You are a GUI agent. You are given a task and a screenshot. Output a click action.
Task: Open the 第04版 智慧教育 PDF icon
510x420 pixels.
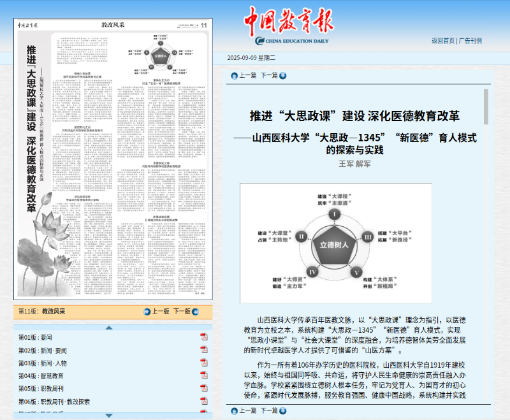pos(204,375)
